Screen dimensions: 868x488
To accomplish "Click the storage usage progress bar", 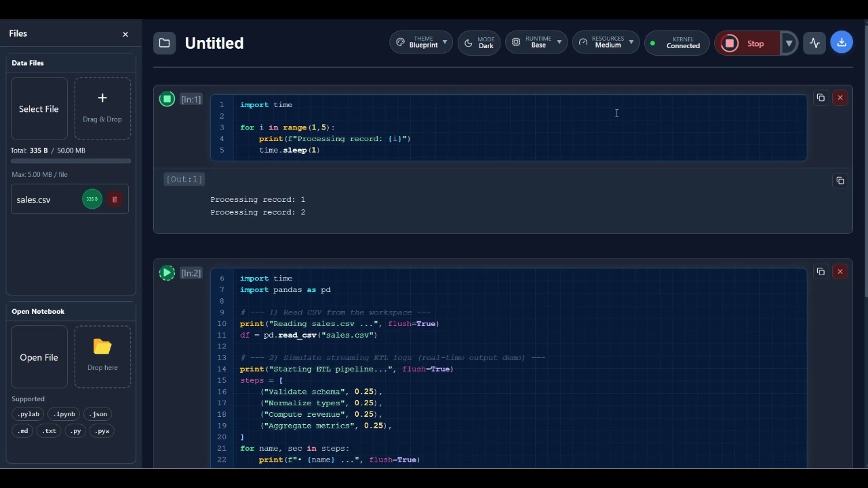I will point(71,161).
